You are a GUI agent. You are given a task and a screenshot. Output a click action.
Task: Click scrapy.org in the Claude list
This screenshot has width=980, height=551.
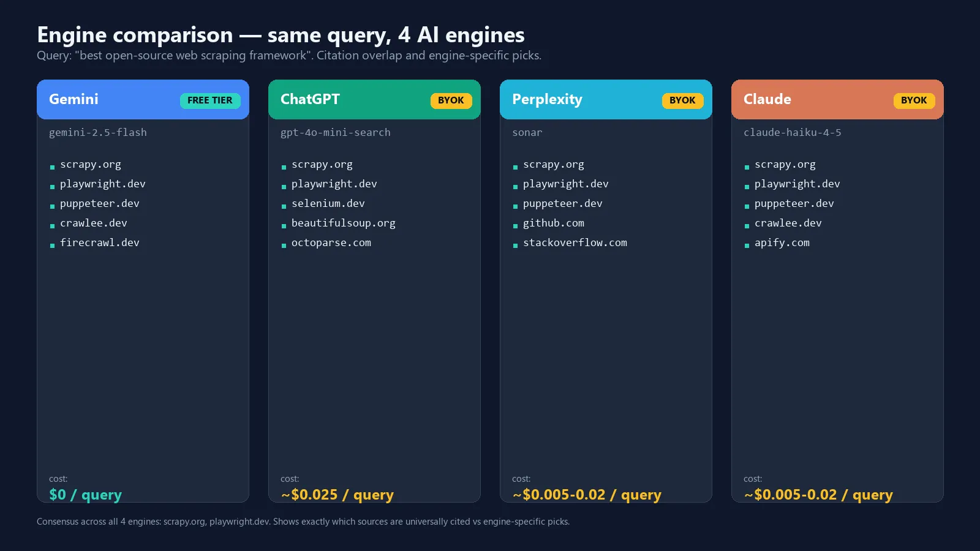tap(785, 164)
